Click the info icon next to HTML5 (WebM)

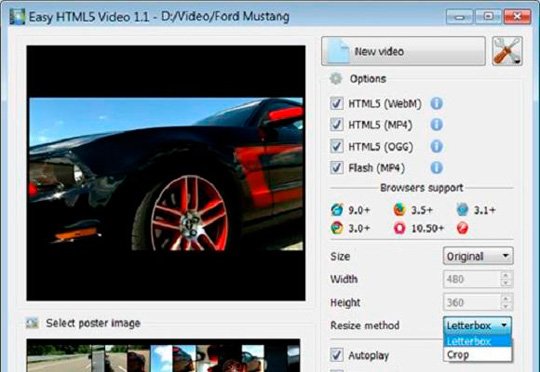click(x=436, y=103)
